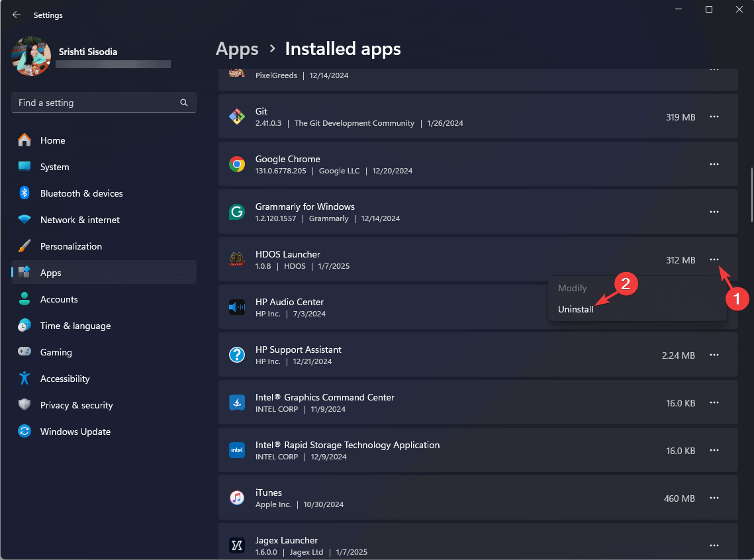Click the Google Chrome app name

coord(287,159)
